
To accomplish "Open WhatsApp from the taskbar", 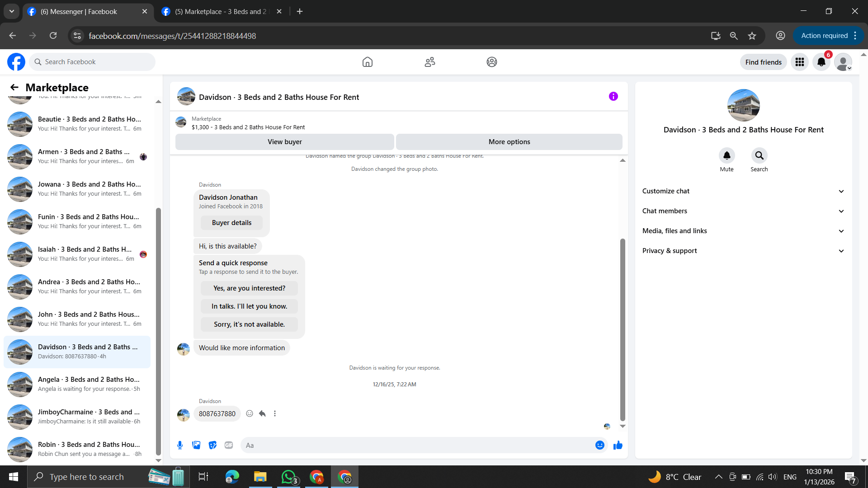I will 288,477.
